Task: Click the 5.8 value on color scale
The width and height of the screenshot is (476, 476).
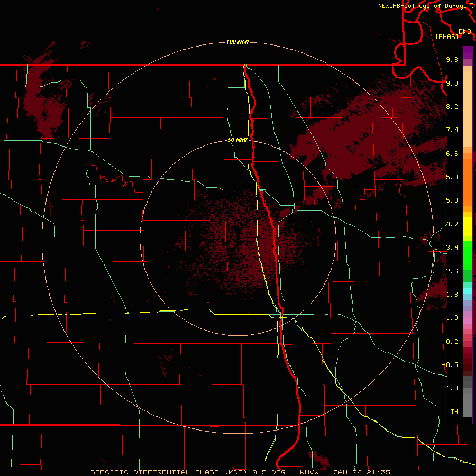Action: [452, 177]
